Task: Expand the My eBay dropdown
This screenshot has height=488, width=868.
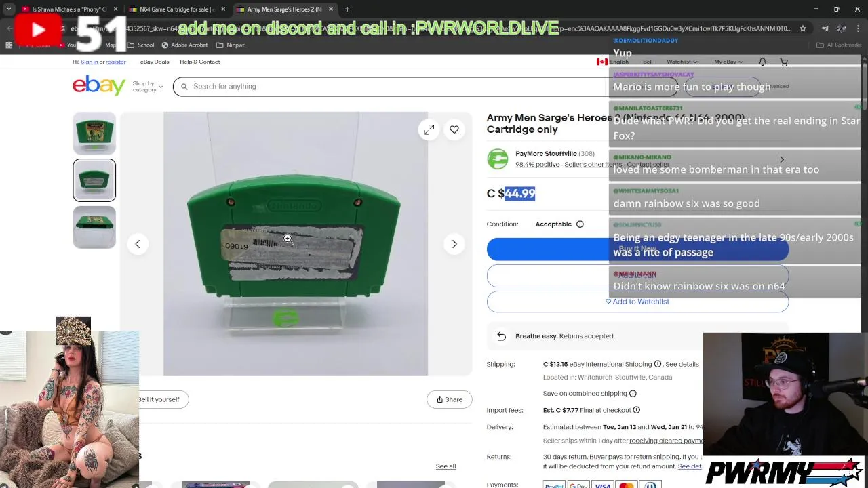Action: click(x=728, y=62)
